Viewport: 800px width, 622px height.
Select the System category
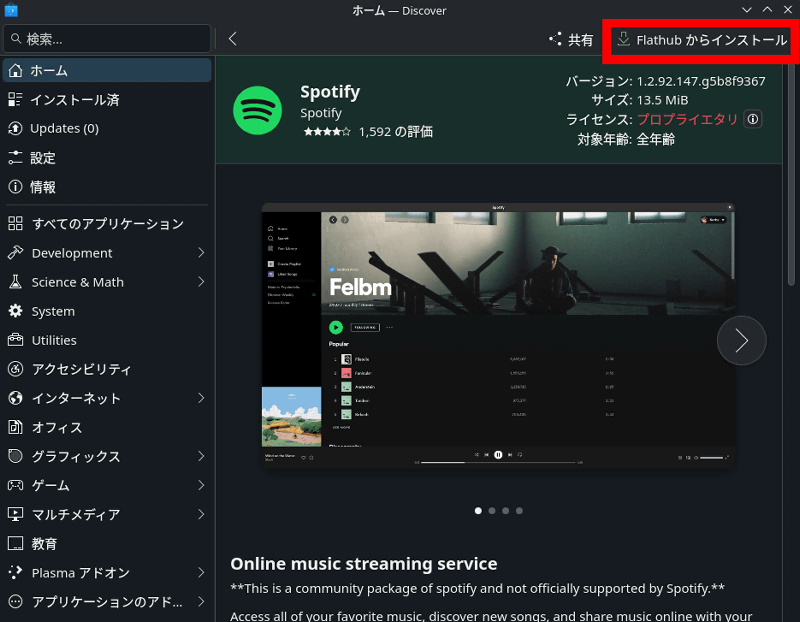tap(107, 311)
